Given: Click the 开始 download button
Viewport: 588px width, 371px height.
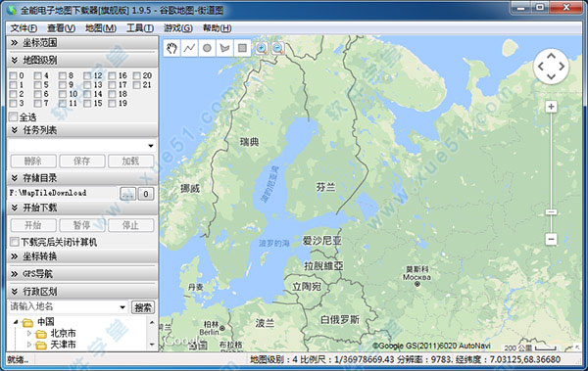Looking at the screenshot, I should point(33,225).
